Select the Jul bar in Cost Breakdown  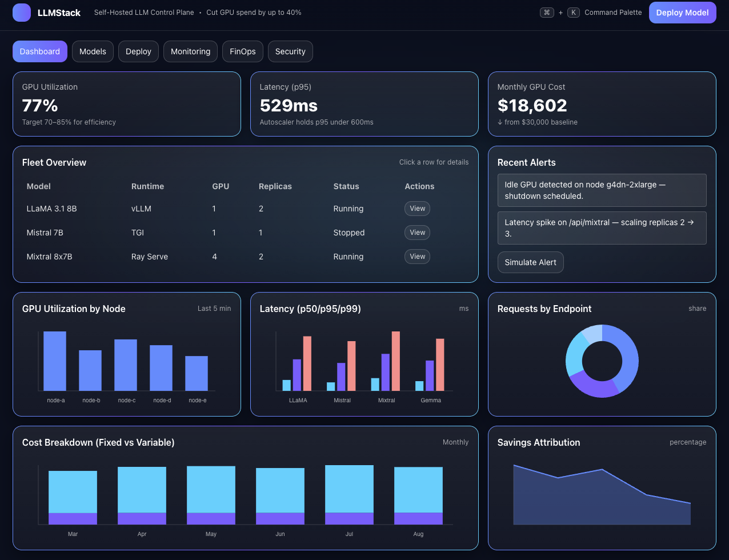tap(349, 494)
